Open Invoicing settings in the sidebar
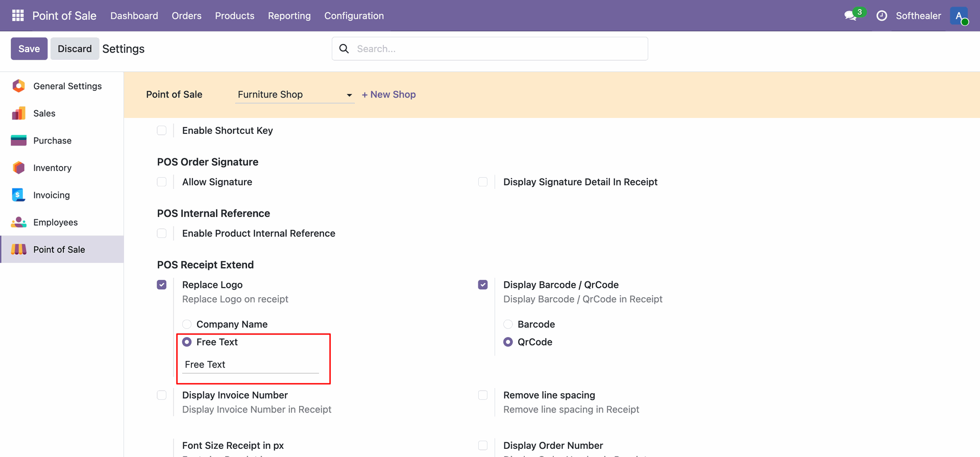The height and width of the screenshot is (457, 980). click(x=62, y=195)
